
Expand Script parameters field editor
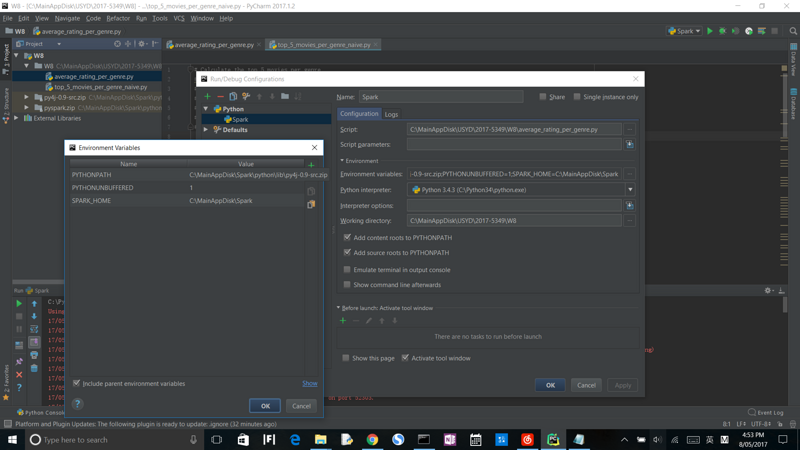coord(630,144)
